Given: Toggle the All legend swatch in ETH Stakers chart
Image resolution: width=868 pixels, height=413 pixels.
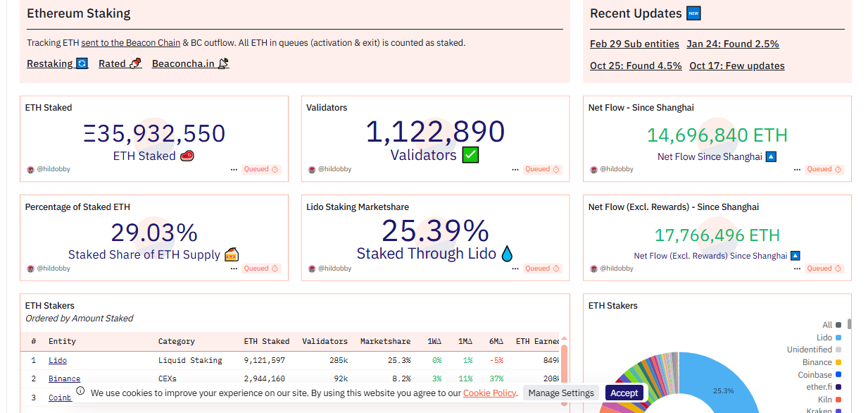Looking at the screenshot, I should pyautogui.click(x=839, y=325).
